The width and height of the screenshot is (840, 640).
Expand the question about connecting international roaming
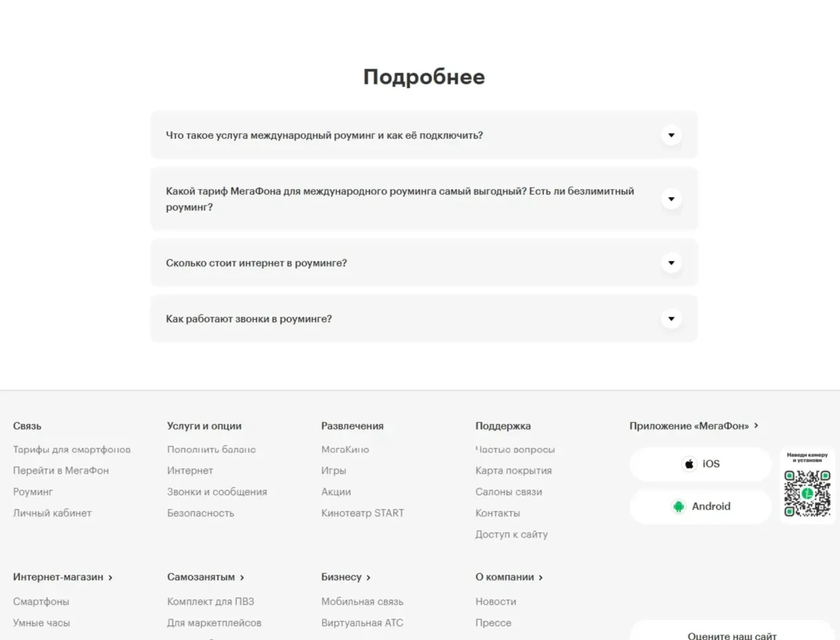tap(424, 135)
